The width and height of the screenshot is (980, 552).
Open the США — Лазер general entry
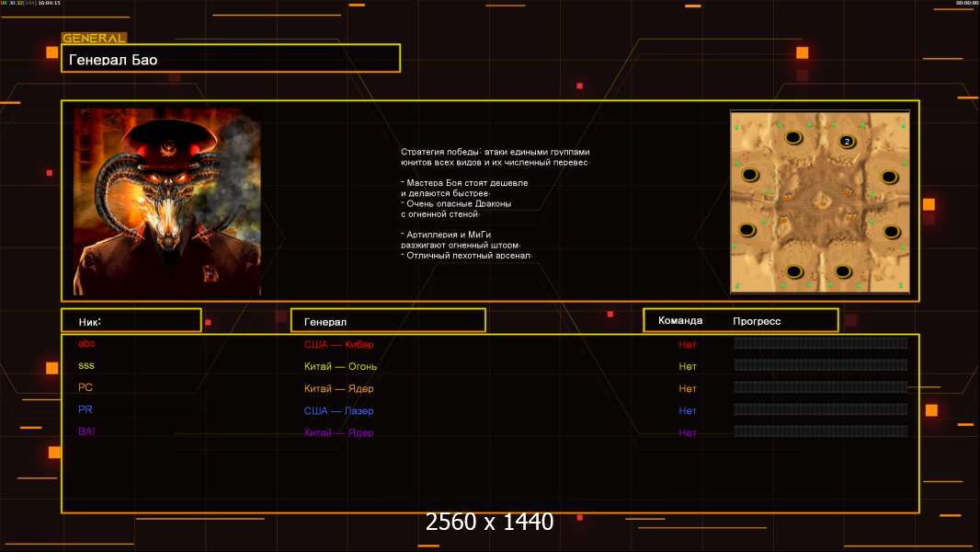click(338, 411)
